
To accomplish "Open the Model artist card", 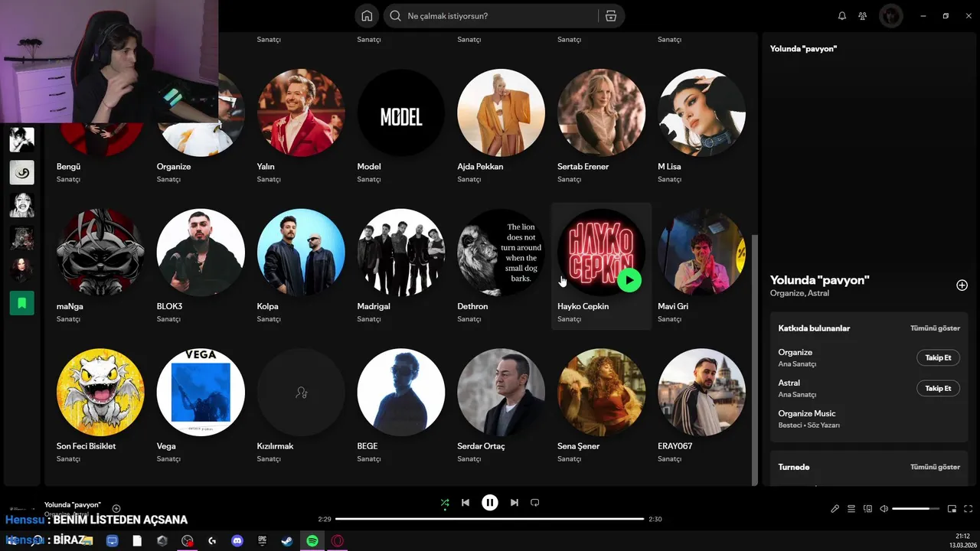I will click(x=401, y=127).
